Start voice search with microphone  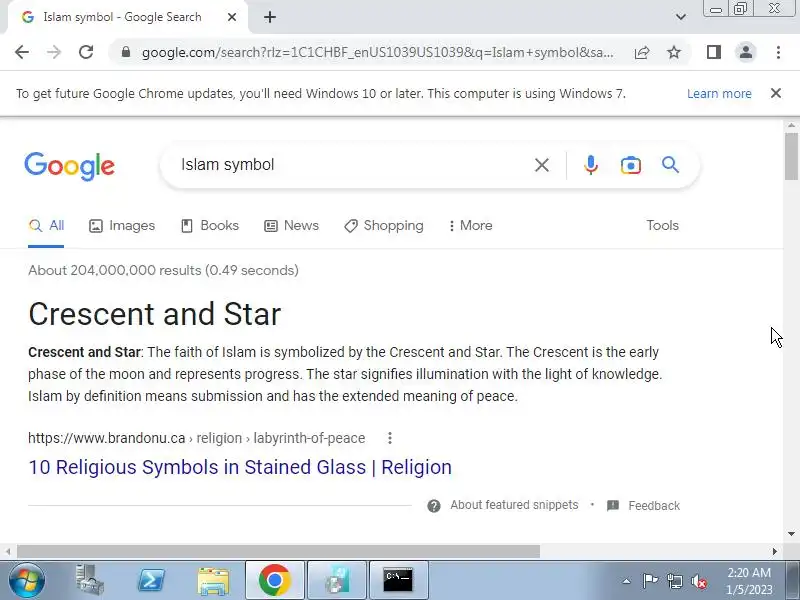[591, 165]
